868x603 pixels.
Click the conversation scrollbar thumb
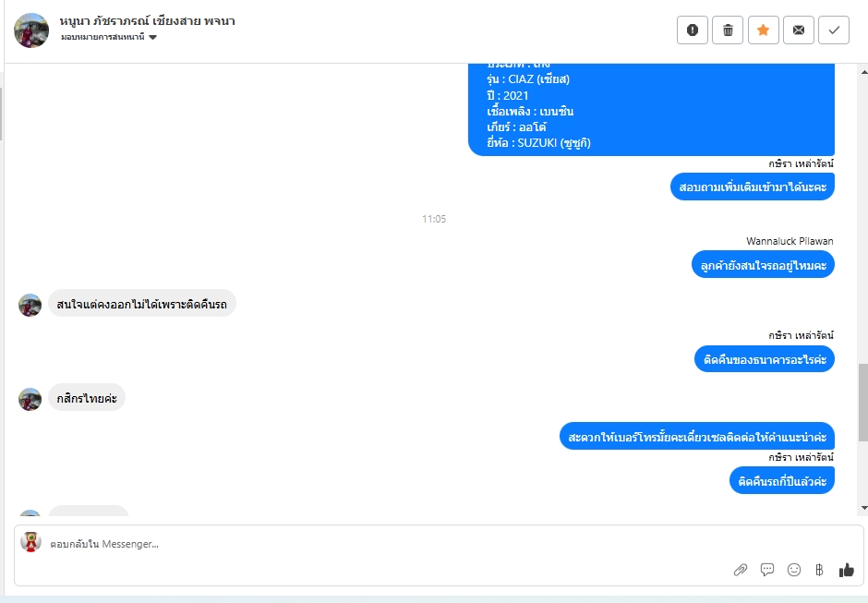click(863, 403)
